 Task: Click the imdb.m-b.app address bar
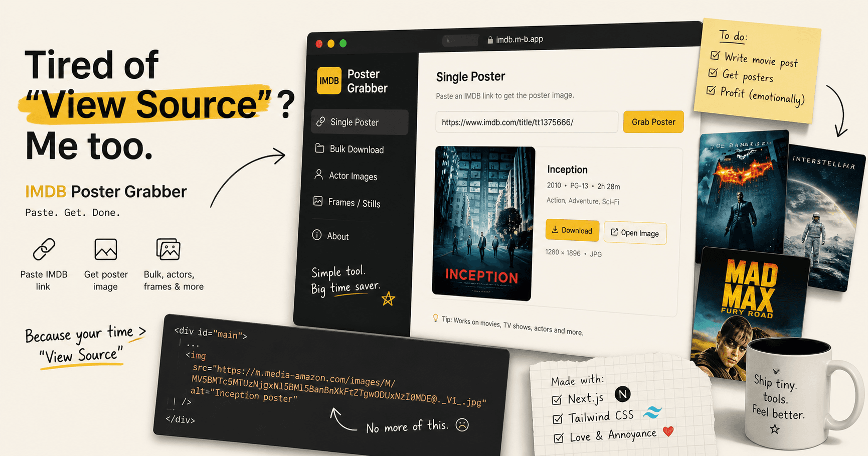click(515, 40)
